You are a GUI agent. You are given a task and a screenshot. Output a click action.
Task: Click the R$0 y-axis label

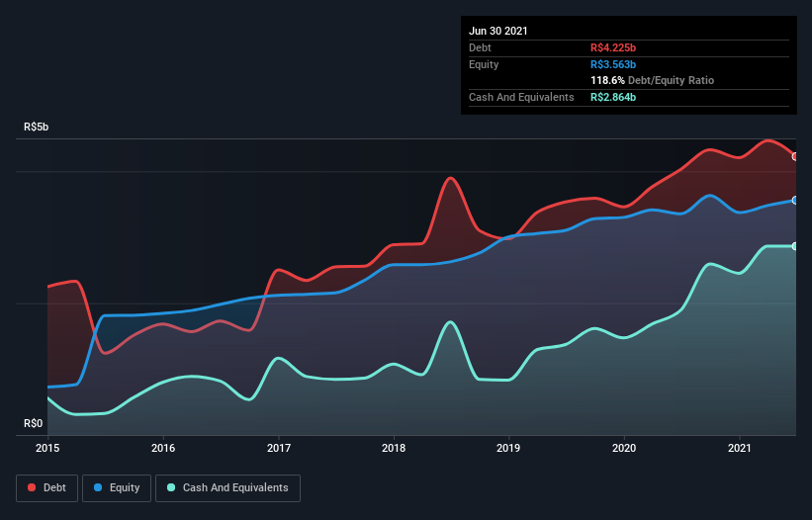tap(34, 423)
